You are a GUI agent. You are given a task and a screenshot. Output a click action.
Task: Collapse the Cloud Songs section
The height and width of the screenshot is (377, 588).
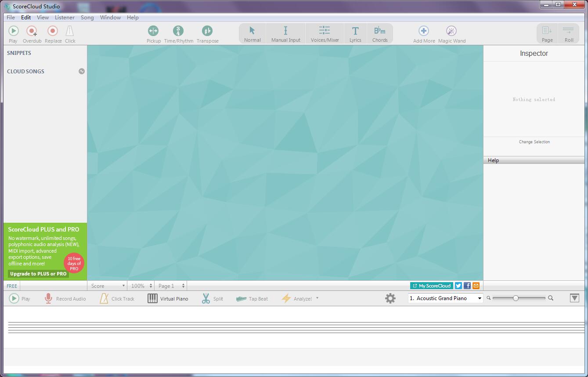[x=82, y=71]
